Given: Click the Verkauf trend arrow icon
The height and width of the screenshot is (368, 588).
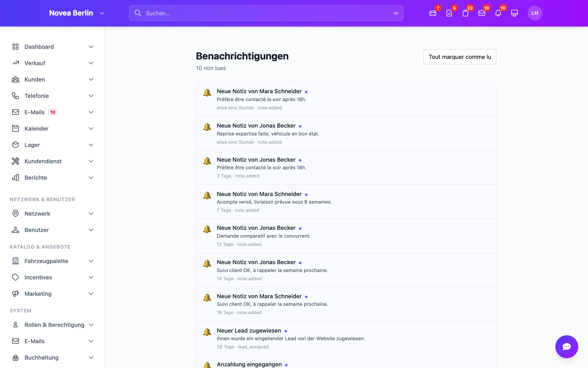Looking at the screenshot, I should [16, 63].
